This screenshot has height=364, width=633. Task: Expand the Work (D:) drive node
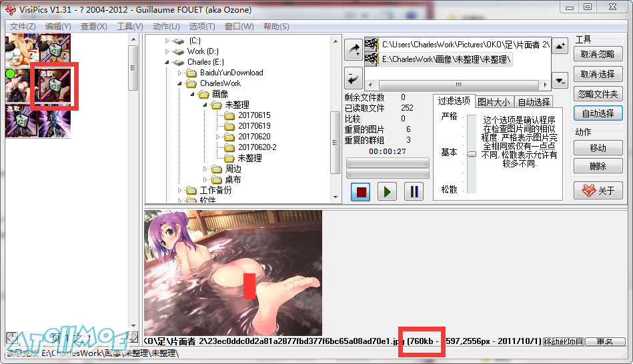[167, 51]
